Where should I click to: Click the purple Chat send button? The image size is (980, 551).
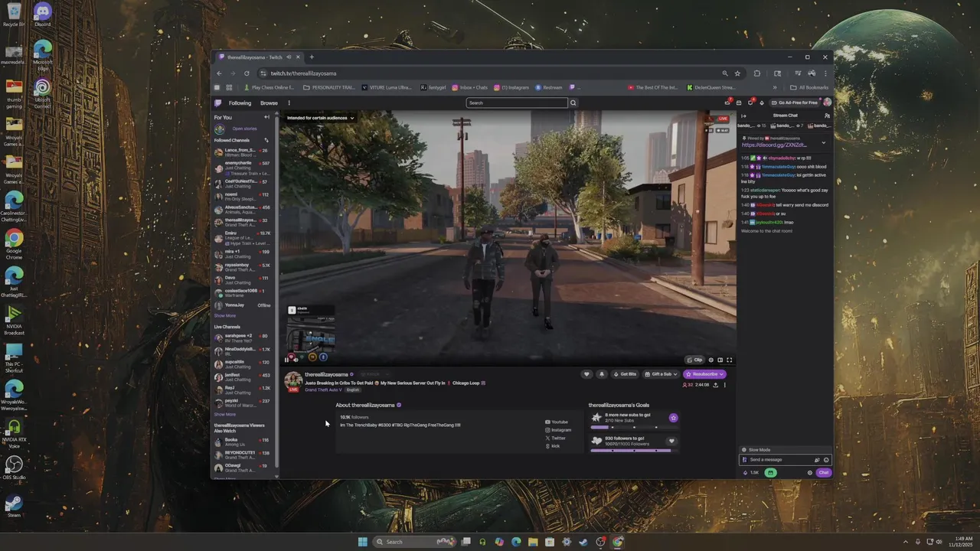click(824, 472)
